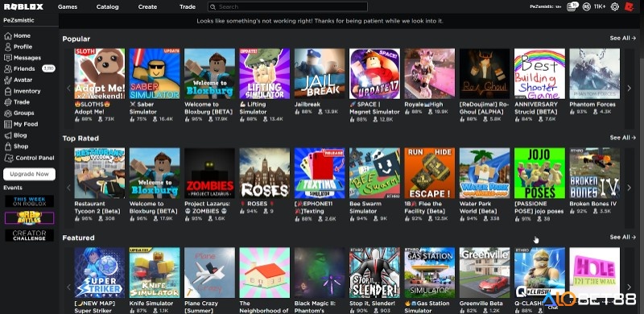This screenshot has height=314, width=644.
Task: Open the Bee Swarm Simulator thumbnail
Action: click(374, 173)
